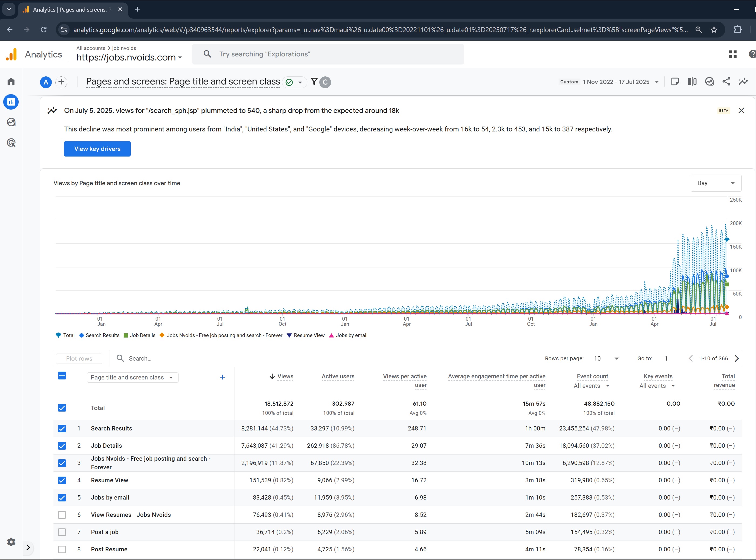Viewport: 756px width, 560px height.
Task: Open the Page title and screen class dropdown
Action: (x=132, y=378)
